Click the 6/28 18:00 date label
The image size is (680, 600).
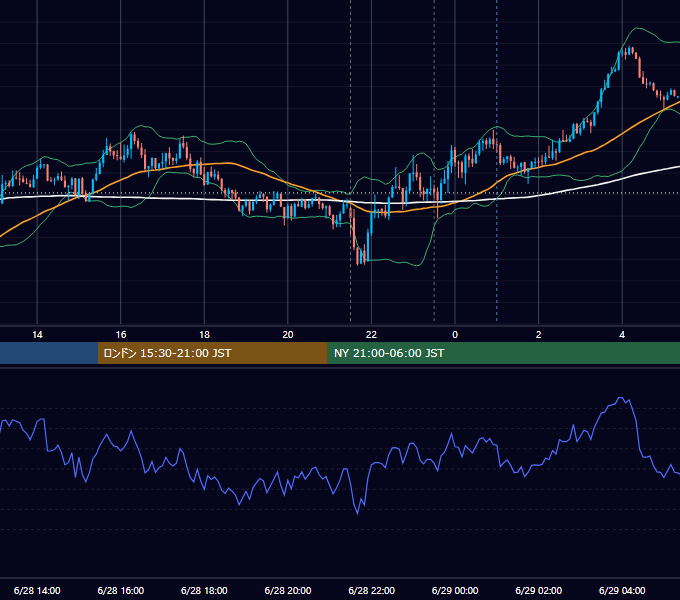(x=204, y=590)
